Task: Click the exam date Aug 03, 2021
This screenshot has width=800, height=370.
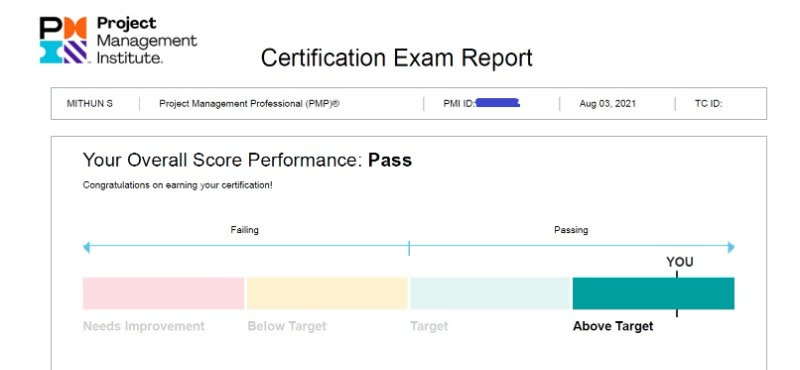Action: [x=608, y=104]
